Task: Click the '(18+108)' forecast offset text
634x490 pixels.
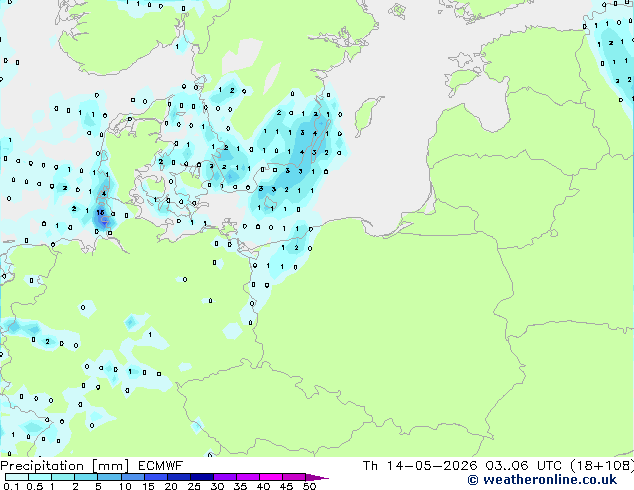Action: click(x=602, y=466)
